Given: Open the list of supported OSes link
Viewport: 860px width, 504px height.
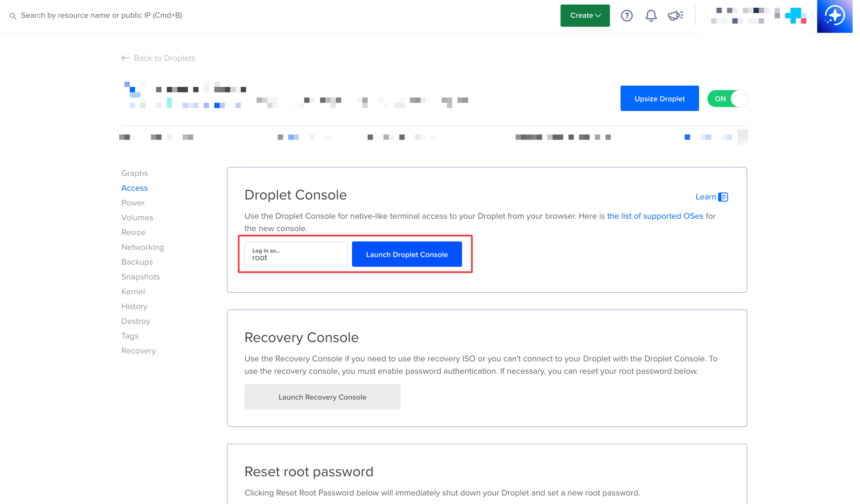Looking at the screenshot, I should 655,216.
